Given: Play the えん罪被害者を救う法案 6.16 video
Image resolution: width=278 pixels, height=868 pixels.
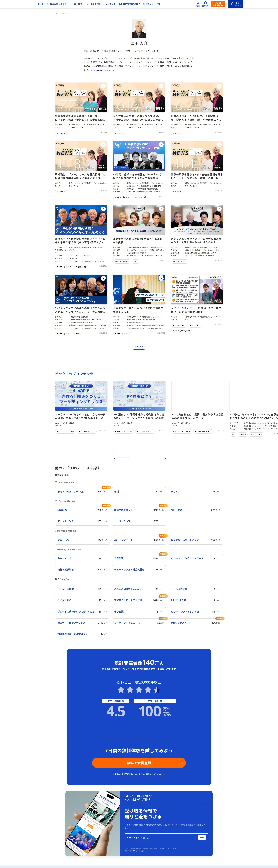Looking at the screenshot, I should point(161,86).
